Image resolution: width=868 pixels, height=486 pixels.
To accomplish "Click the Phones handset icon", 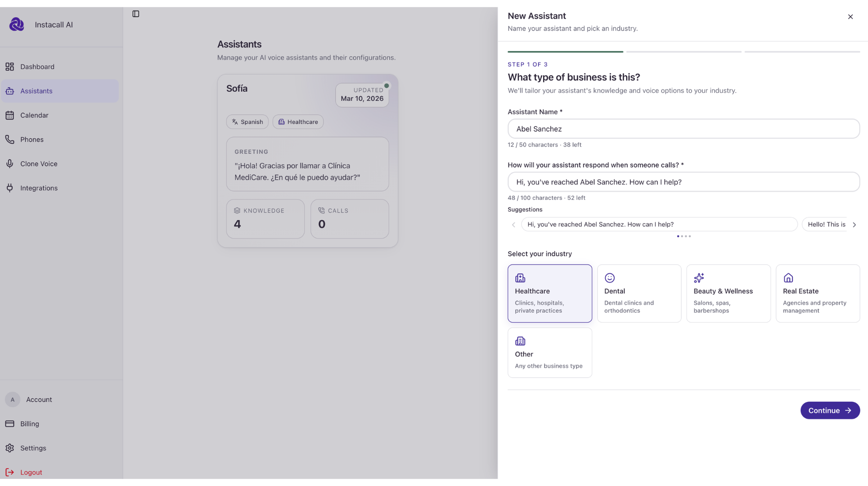I will [x=9, y=139].
